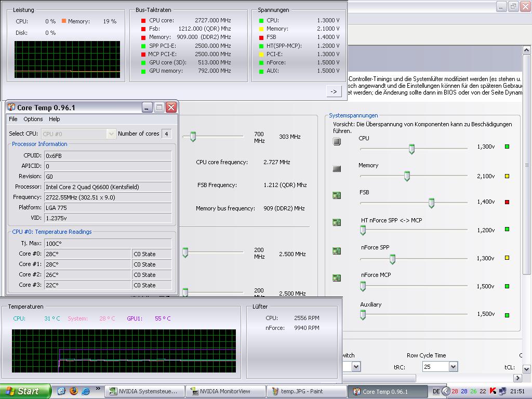Click the CPU fan reading 2556 RPM
This screenshot has width=532, height=399.
coord(307,318)
